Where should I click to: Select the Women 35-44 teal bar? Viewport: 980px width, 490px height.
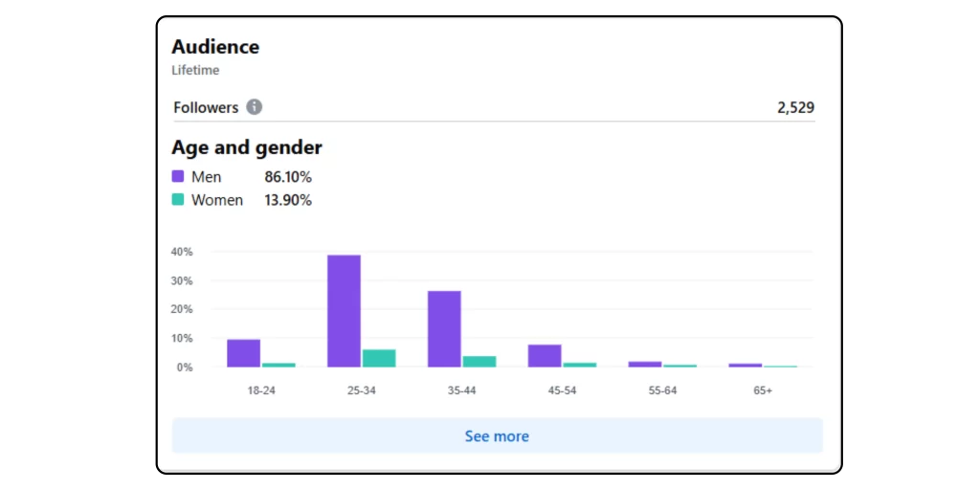tap(479, 361)
